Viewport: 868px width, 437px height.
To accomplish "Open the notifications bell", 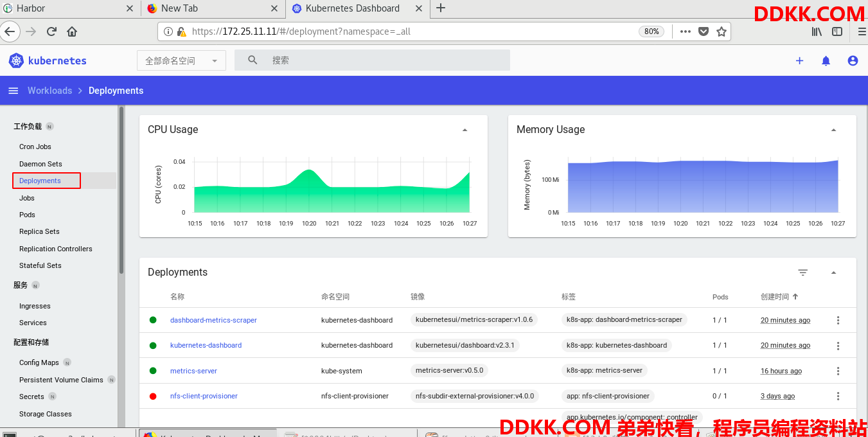I will (826, 60).
